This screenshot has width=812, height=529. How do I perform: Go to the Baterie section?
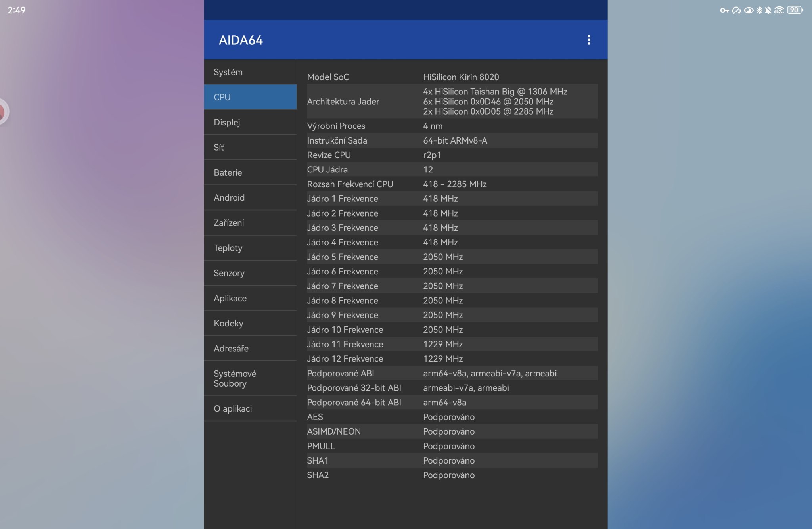[250, 172]
